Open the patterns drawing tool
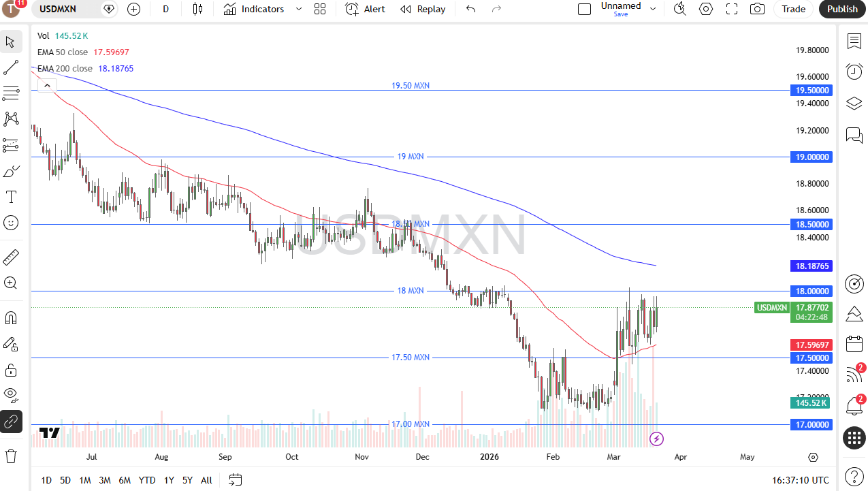 click(x=11, y=119)
